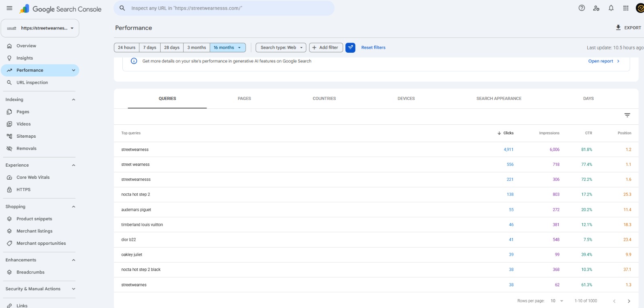Select the 28 days date range
This screenshot has height=308, width=644.
172,48
